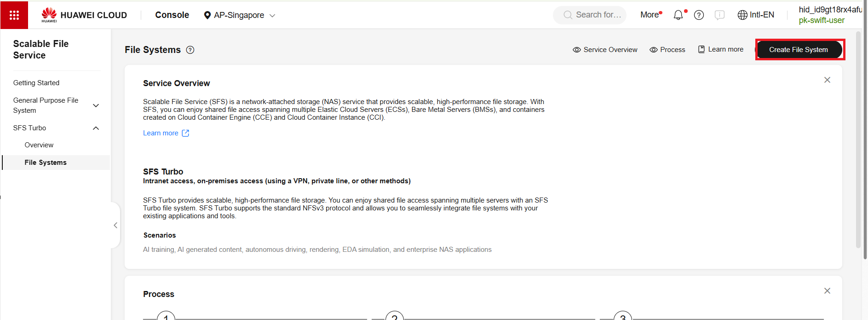Screen dimensions: 868x320
Task: Click external link icon beside Learn more
Action: (x=185, y=133)
